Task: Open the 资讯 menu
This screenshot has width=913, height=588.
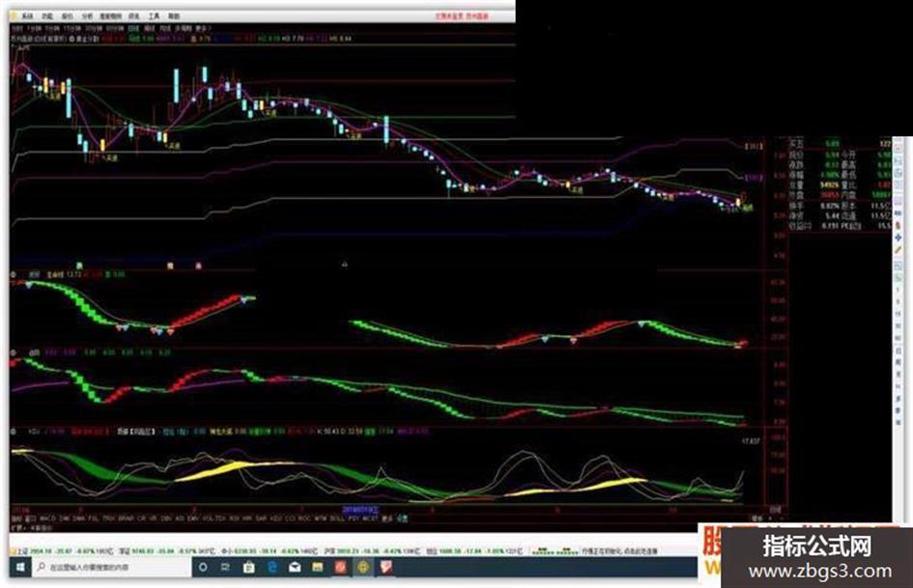Action: click(x=134, y=16)
